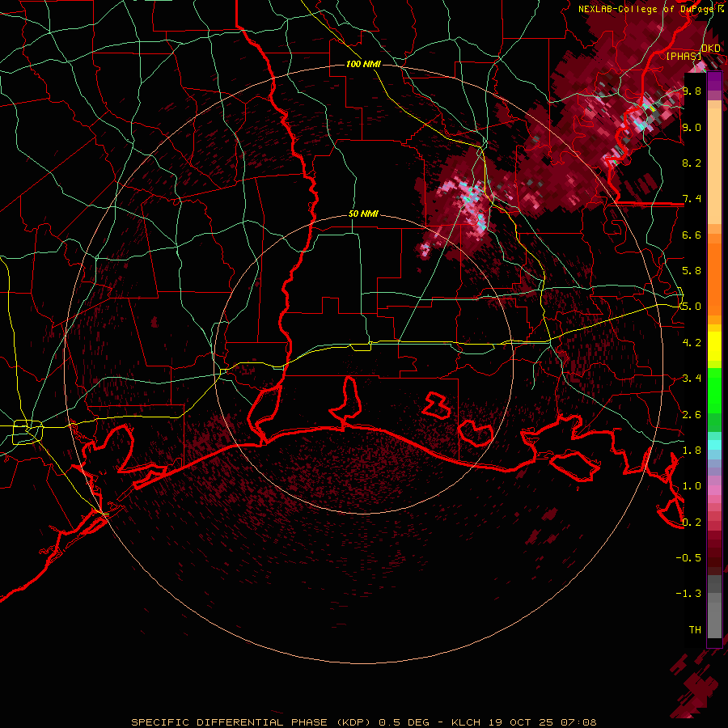Click the NEXLAB-College of DuPage watermark text

(x=646, y=9)
